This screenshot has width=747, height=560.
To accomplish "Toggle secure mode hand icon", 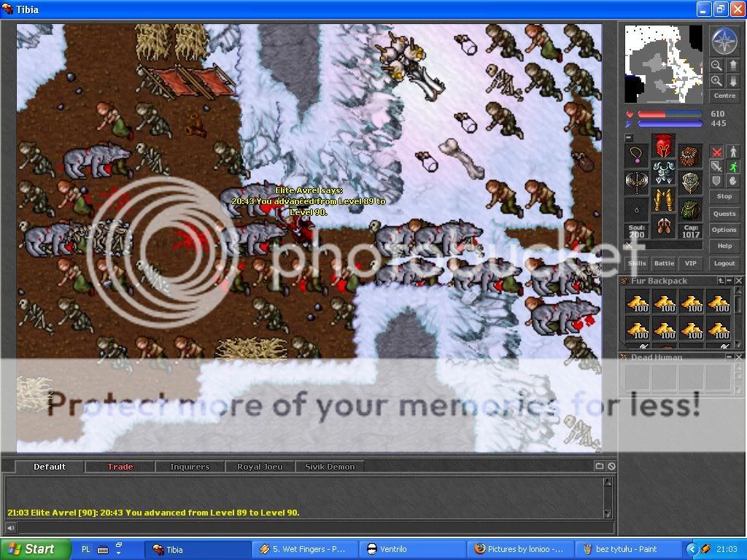I will tap(732, 181).
